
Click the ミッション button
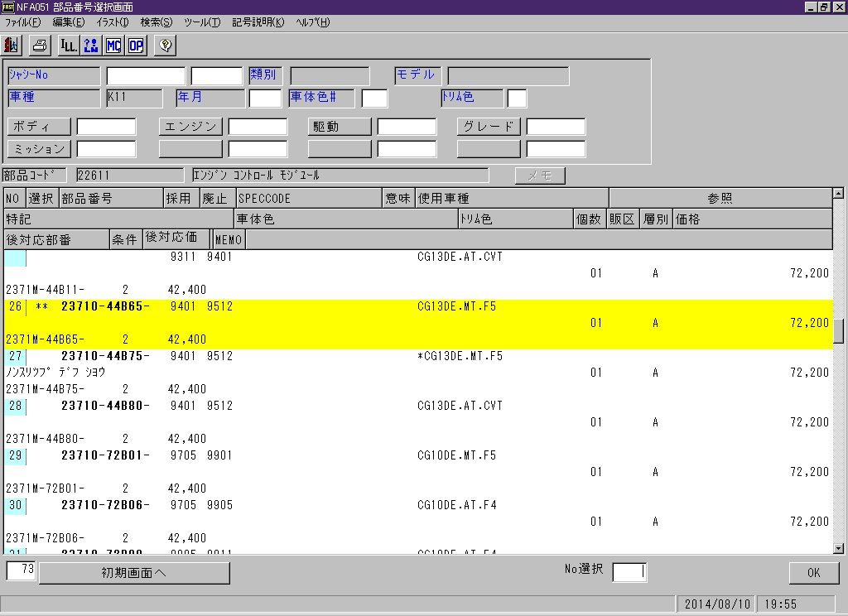pos(39,149)
